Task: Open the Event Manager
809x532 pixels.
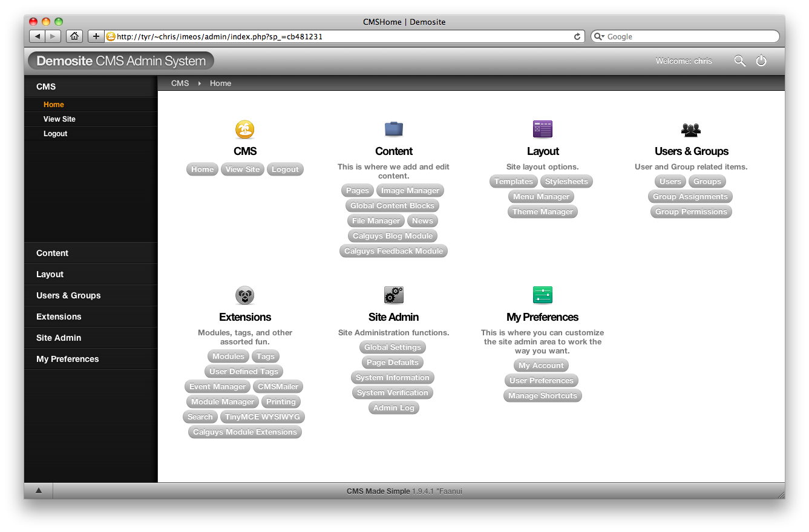Action: coord(217,387)
